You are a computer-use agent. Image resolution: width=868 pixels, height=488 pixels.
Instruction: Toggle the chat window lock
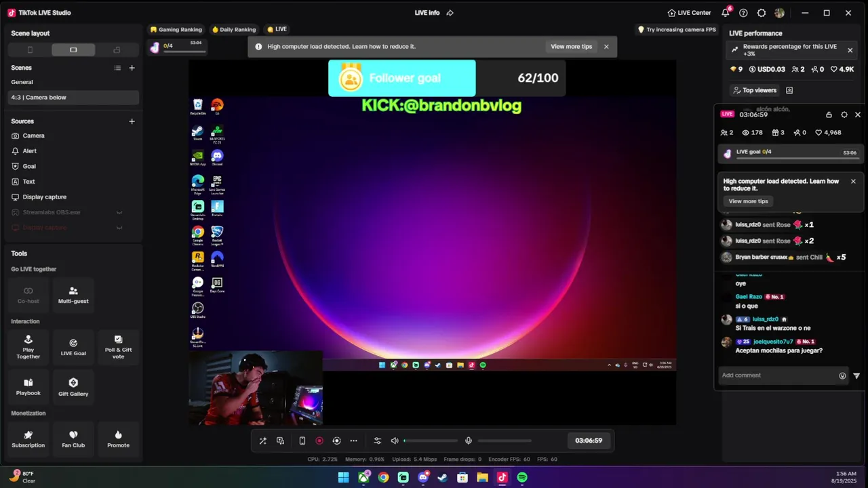tap(829, 115)
